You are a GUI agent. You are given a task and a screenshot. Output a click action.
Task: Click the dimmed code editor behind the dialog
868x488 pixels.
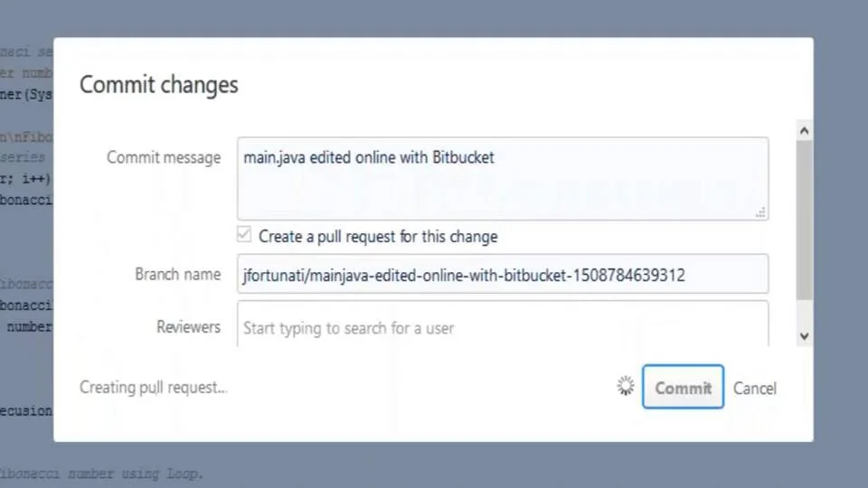tap(27, 271)
